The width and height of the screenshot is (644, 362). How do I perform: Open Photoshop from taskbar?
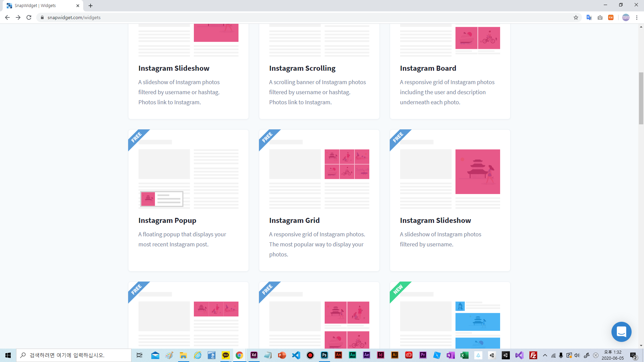coord(324,355)
